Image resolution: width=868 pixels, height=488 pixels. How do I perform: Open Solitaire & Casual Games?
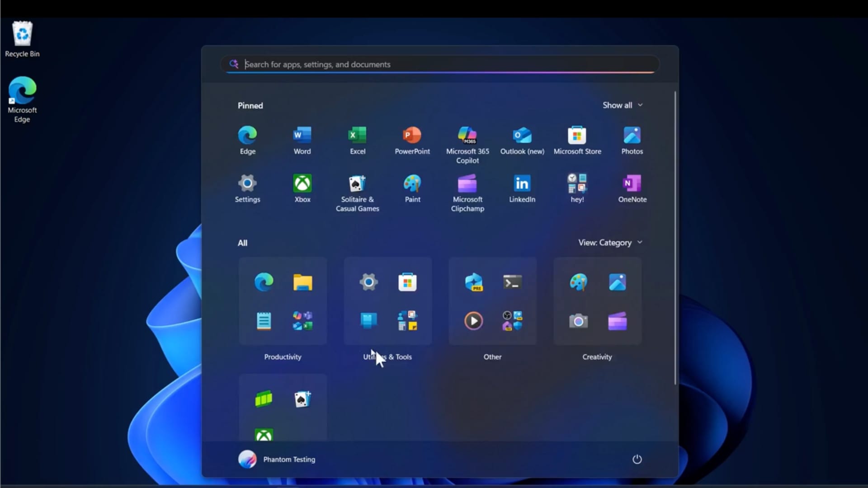click(x=357, y=193)
